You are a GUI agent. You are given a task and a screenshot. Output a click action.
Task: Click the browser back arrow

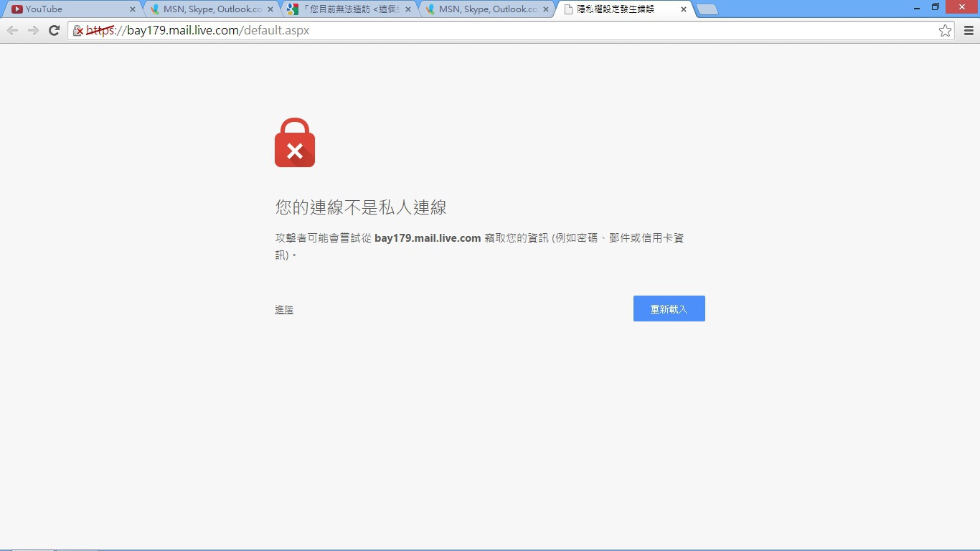[12, 30]
